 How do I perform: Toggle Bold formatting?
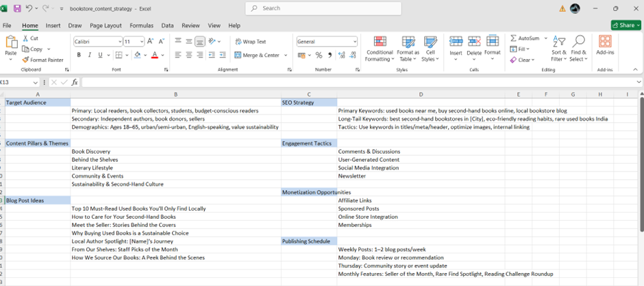tap(79, 55)
